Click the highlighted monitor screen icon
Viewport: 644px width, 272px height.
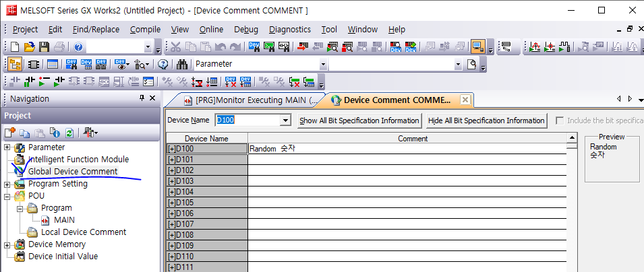(477, 46)
